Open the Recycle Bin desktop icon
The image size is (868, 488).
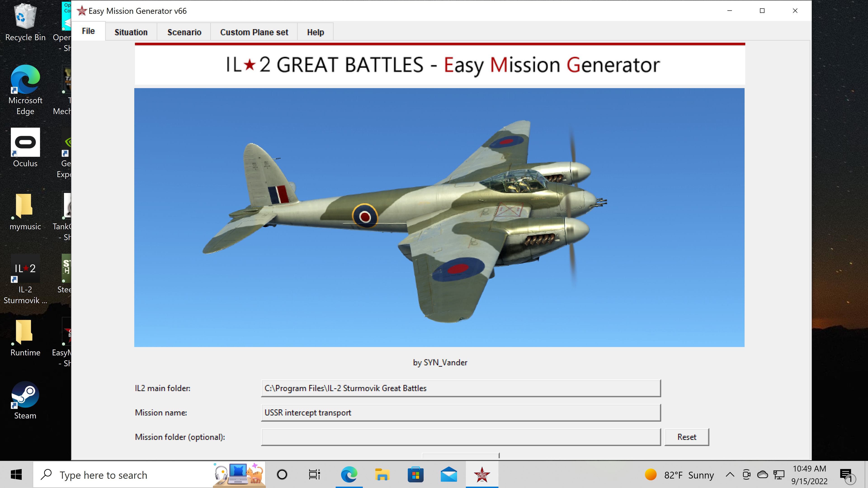25,23
